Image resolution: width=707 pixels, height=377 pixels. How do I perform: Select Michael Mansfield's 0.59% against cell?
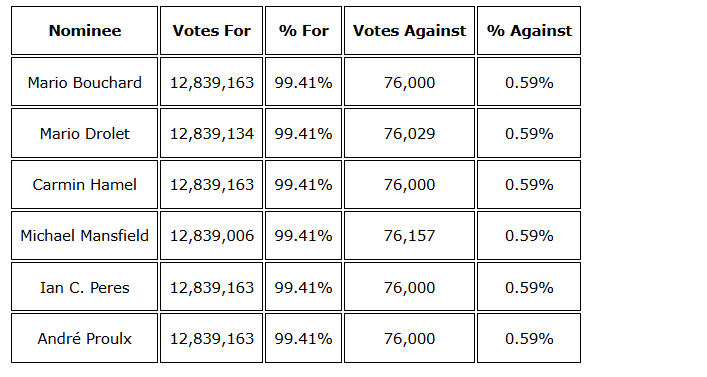pos(529,235)
